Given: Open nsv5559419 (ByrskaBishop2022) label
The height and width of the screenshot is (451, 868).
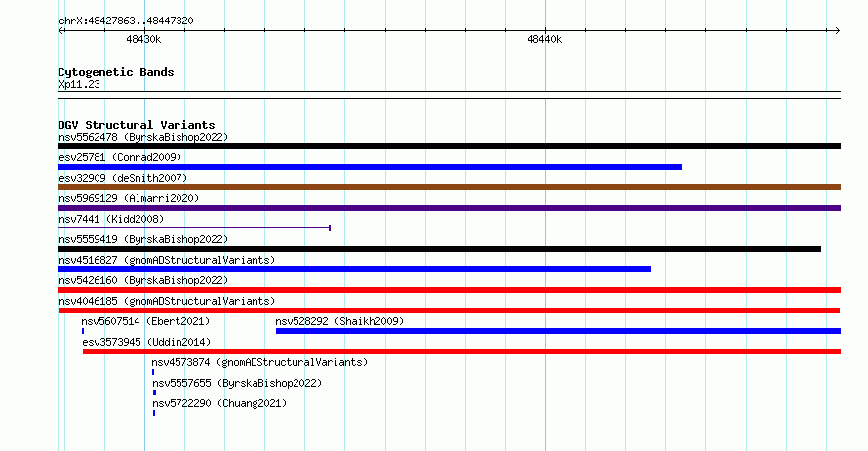Looking at the screenshot, I should 143,239.
